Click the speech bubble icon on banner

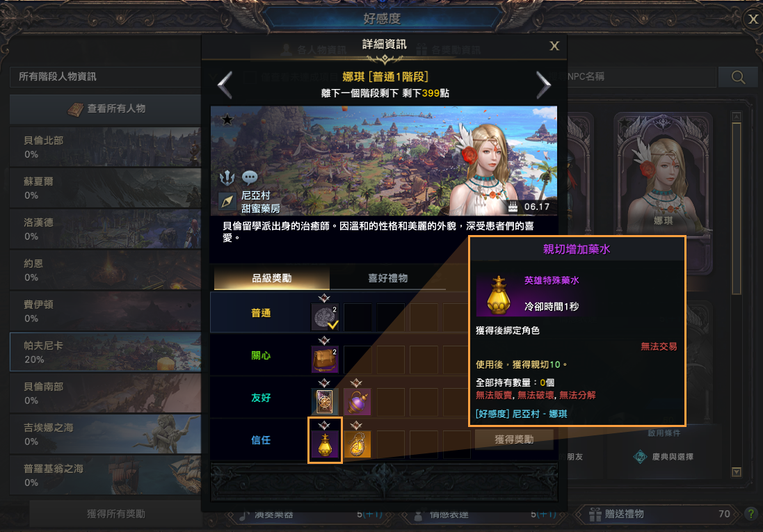(x=250, y=177)
